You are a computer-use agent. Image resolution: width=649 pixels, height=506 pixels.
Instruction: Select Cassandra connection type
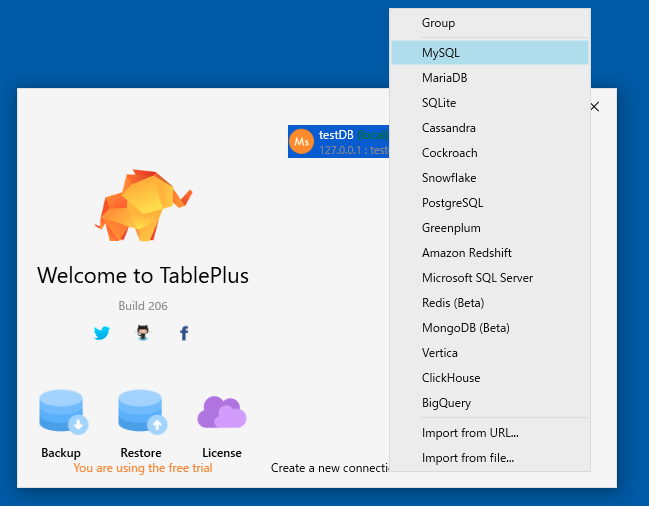pyautogui.click(x=490, y=128)
